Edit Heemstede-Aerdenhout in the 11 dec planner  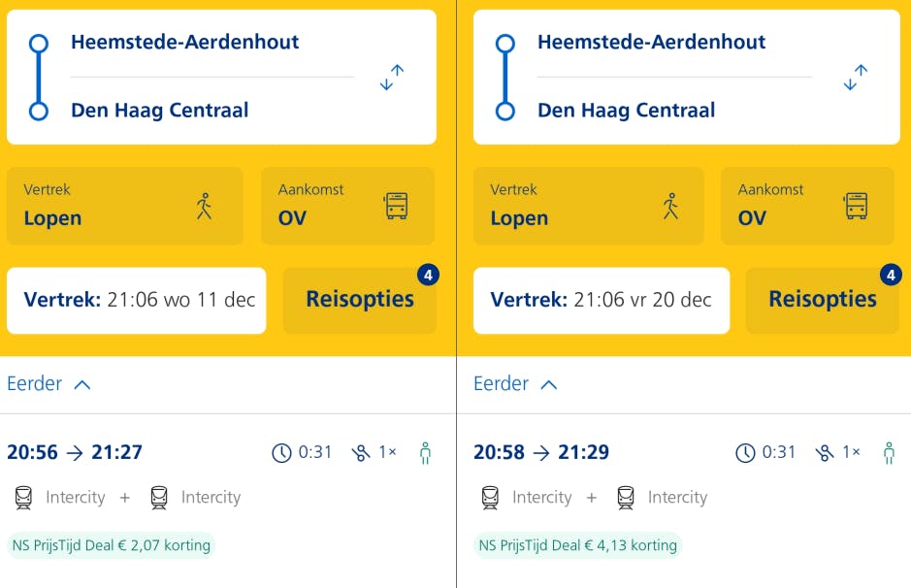[x=184, y=43]
